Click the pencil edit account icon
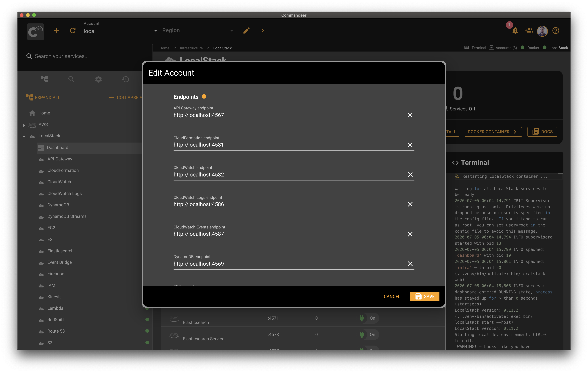 tap(246, 31)
